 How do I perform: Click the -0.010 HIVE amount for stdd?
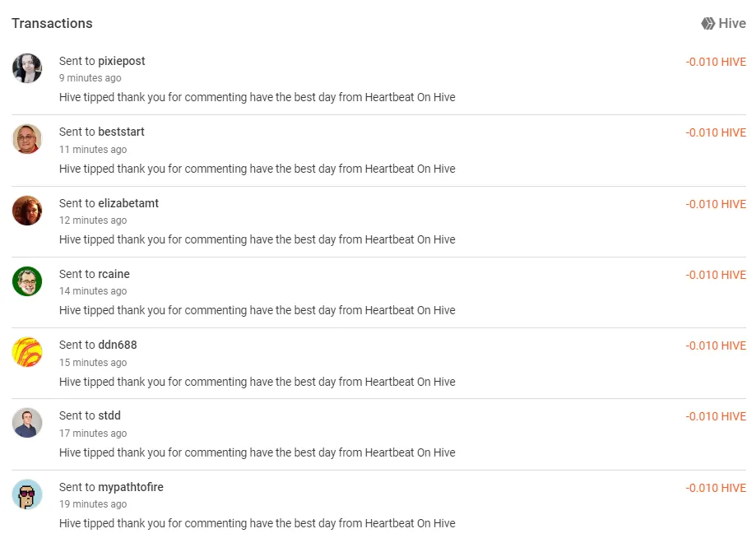coord(716,416)
